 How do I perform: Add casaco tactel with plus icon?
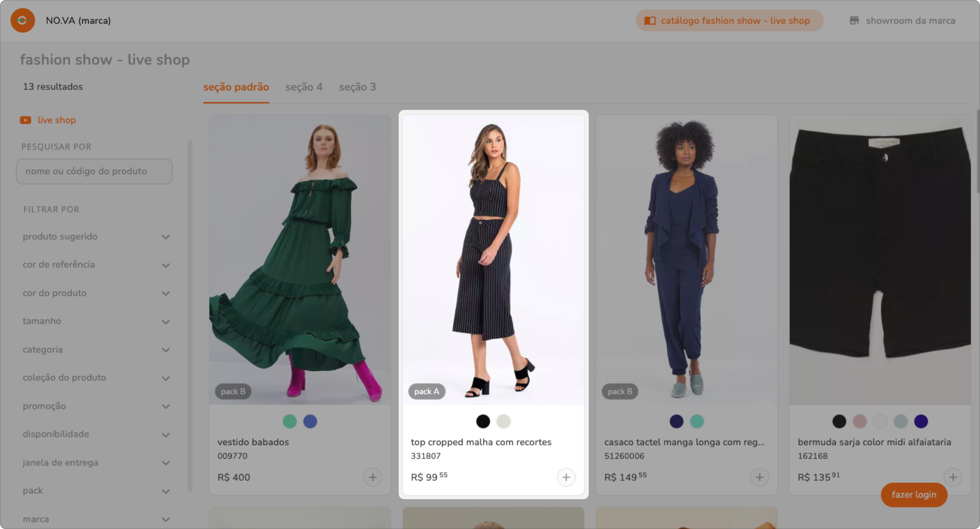click(x=759, y=477)
